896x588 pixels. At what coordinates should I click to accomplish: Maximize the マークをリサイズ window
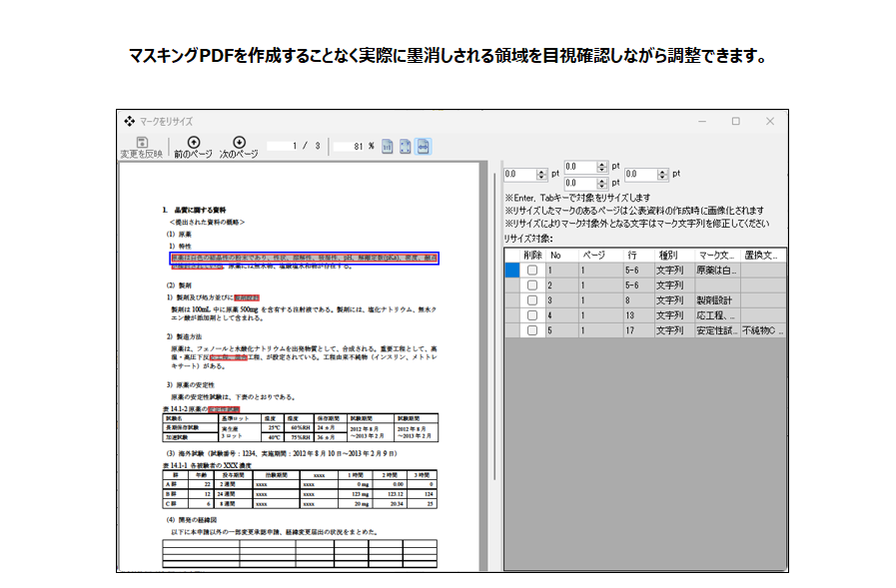pyautogui.click(x=736, y=121)
